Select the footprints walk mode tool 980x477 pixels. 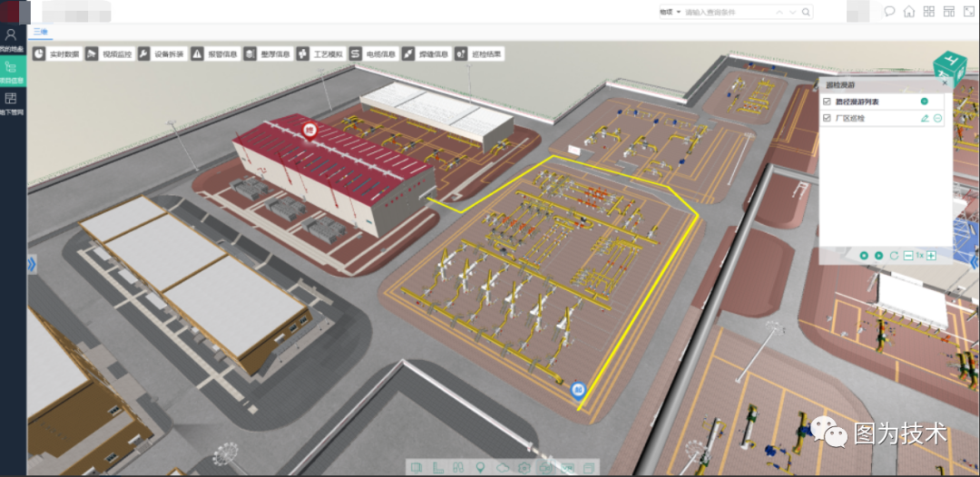tap(459, 468)
